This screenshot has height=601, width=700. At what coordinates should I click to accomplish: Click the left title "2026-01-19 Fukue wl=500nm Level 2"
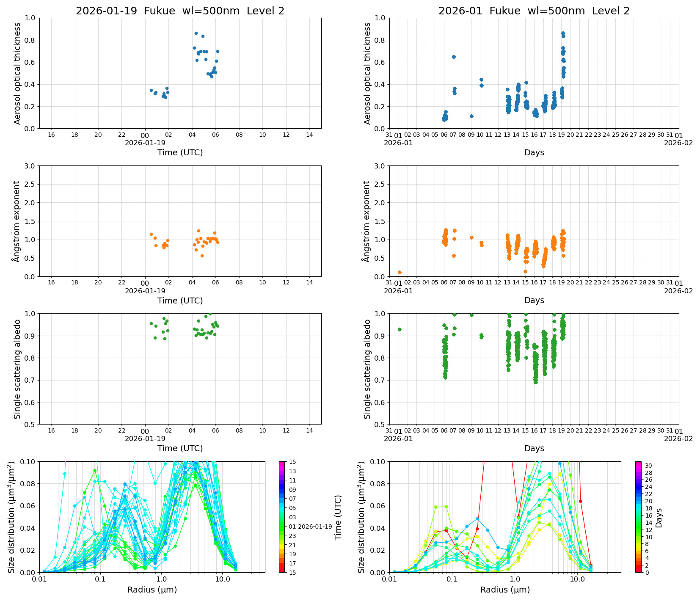pos(180,11)
